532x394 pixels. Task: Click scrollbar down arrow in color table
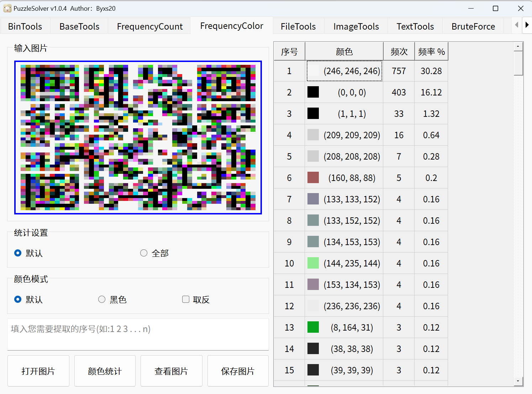pos(518,381)
